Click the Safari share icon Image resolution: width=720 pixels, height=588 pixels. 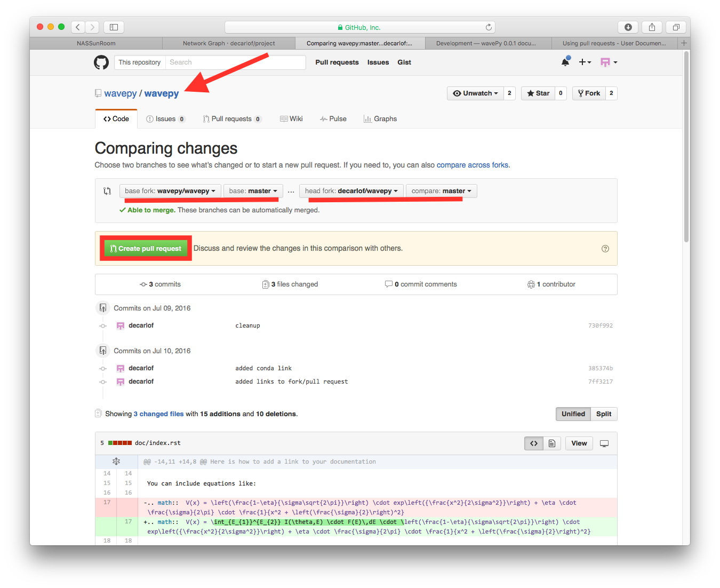[x=652, y=27]
